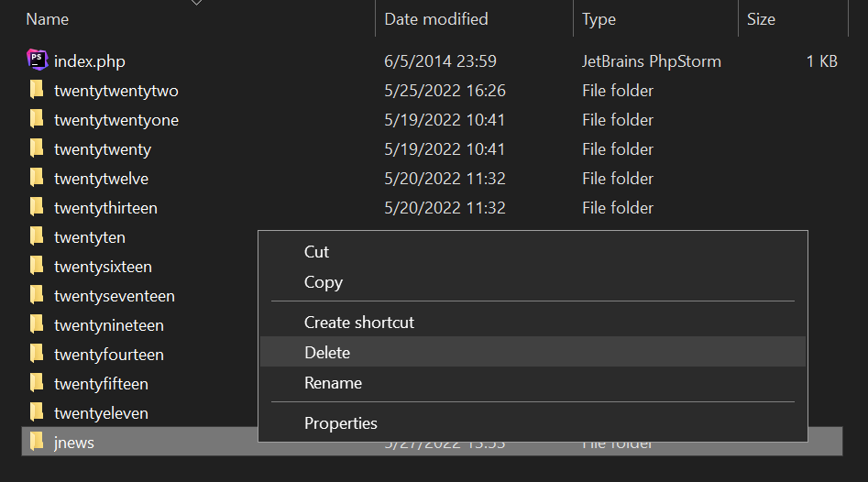This screenshot has width=868, height=482.
Task: Select the twentytwelve folder icon
Action: tap(37, 178)
